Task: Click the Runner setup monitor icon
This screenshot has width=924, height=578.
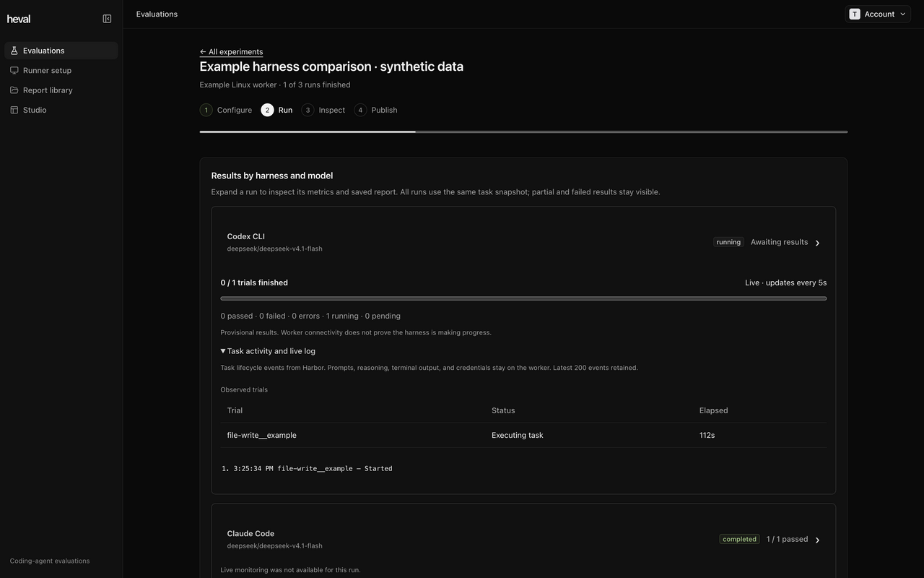Action: 14,70
